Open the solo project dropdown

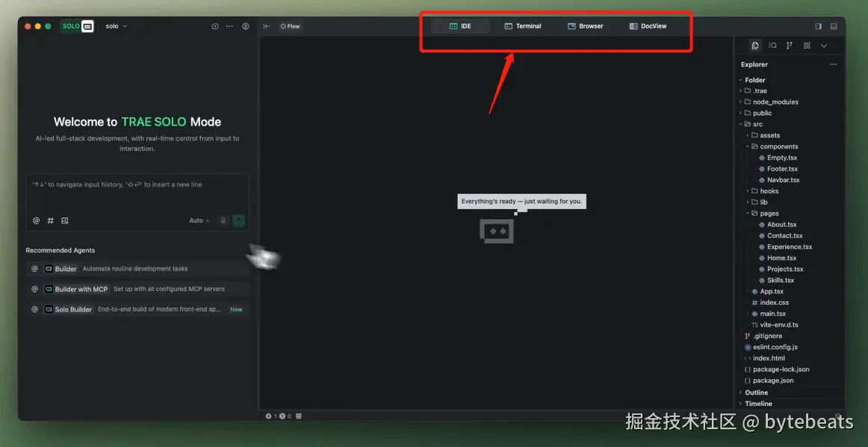tap(117, 26)
